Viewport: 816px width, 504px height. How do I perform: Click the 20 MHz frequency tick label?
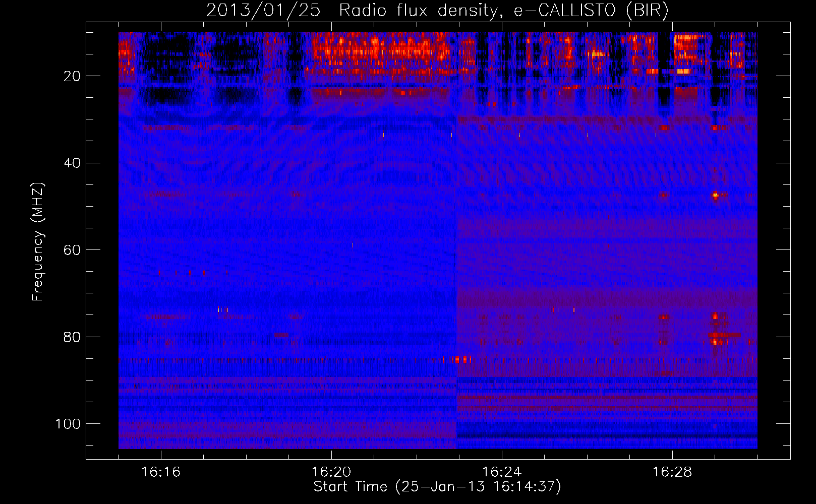[x=72, y=76]
